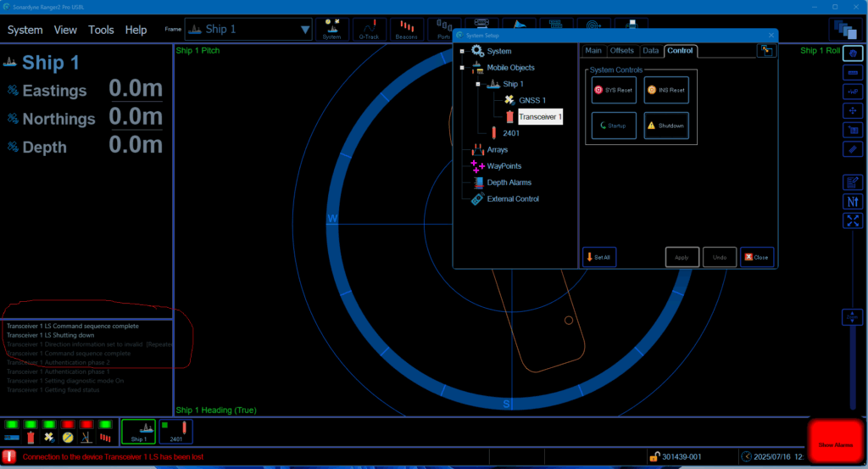Click the red Close button in System Setup

[757, 257]
